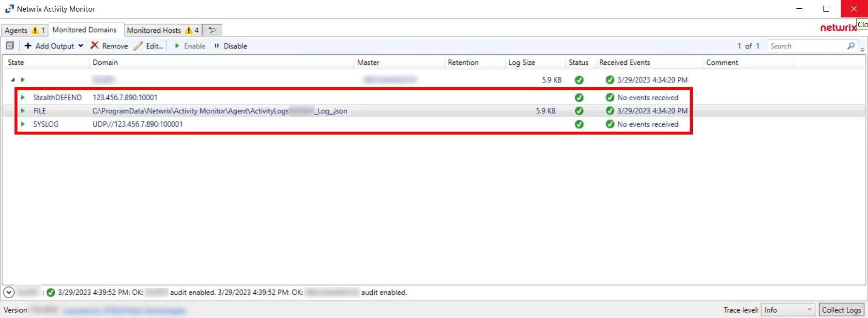Click the Netwrix Activity Monitor title bar icon

click(9, 9)
